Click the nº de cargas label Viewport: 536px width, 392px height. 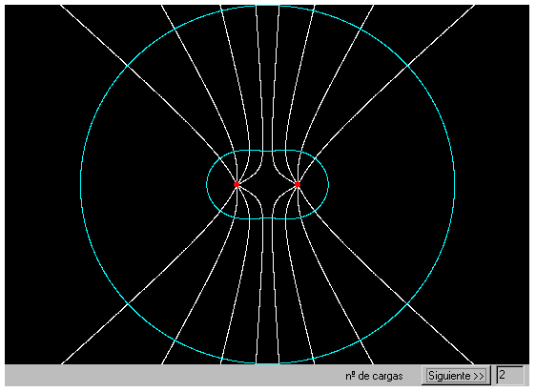point(374,376)
